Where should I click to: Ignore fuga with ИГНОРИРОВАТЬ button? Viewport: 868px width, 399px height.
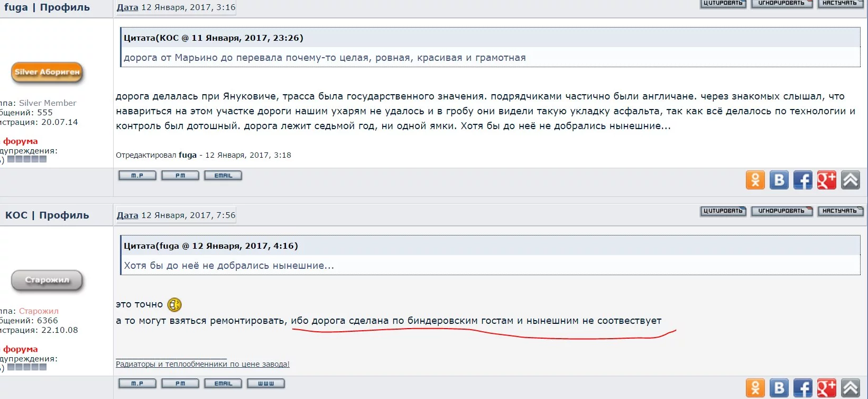coord(782,3)
